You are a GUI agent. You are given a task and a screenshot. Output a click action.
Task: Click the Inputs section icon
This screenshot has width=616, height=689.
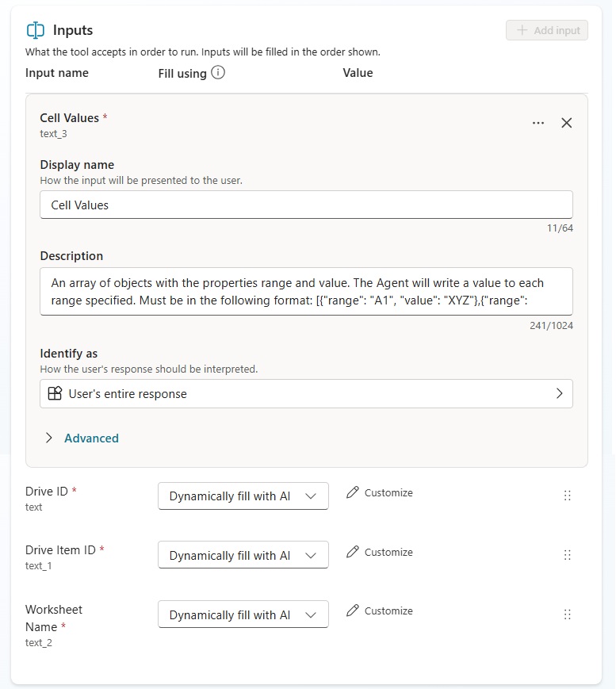[x=36, y=31]
